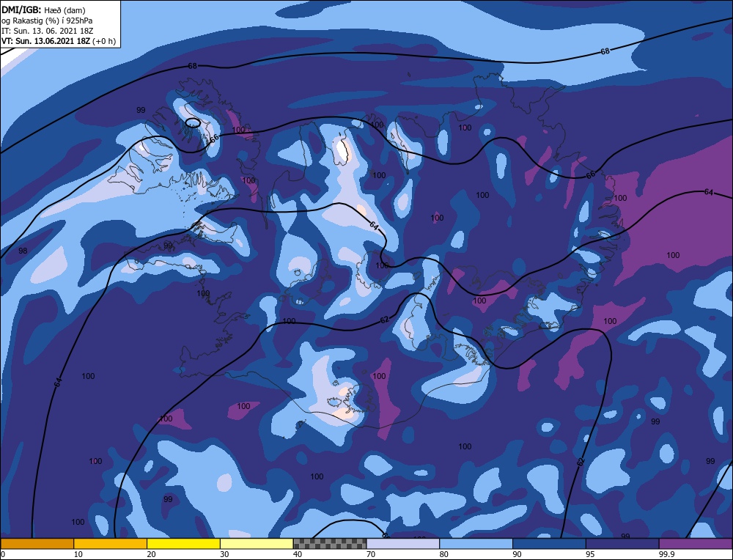Click the '68' contour label at top right
The image size is (733, 560).
point(605,51)
